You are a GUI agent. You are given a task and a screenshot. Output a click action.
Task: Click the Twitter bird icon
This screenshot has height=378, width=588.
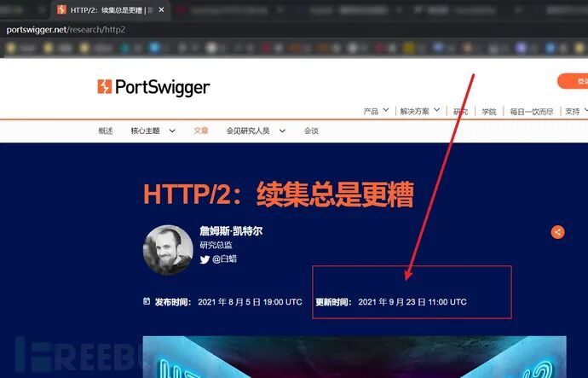(x=205, y=259)
